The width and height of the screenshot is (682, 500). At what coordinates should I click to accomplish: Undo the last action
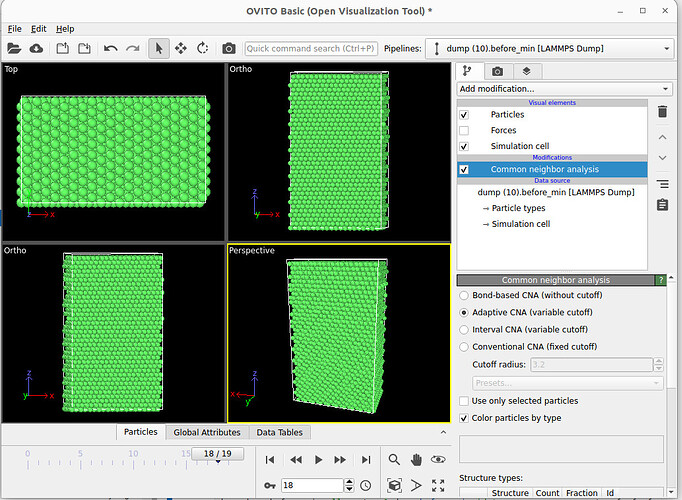pyautogui.click(x=110, y=48)
